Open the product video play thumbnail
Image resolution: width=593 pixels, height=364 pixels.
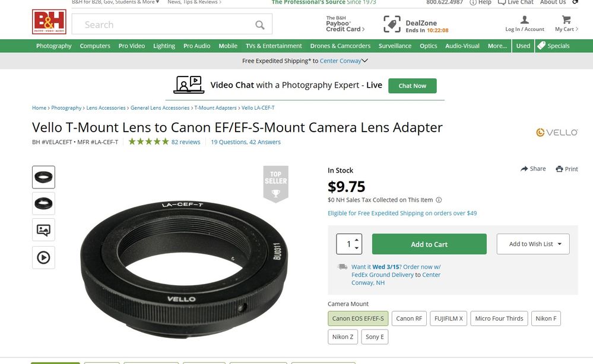(x=43, y=257)
